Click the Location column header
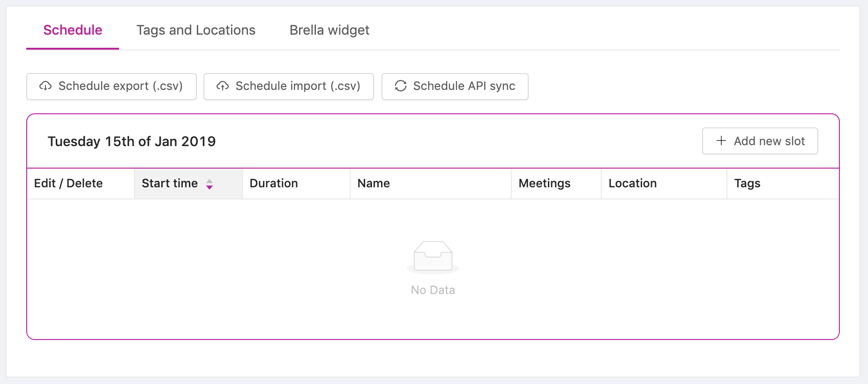 [x=664, y=184]
